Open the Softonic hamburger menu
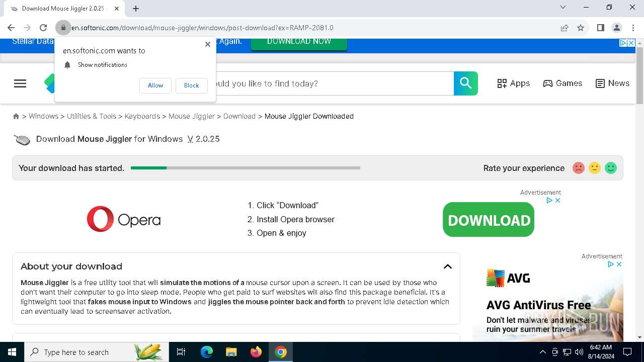The height and width of the screenshot is (362, 644). [20, 83]
